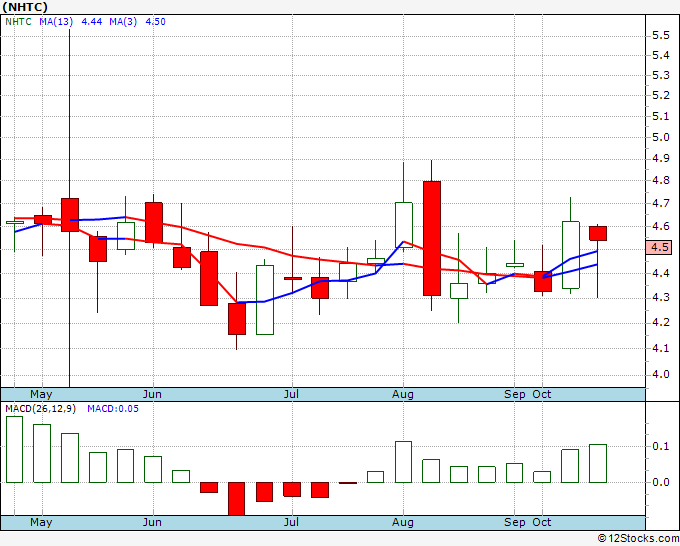Select Jul on the price chart time axis
Image resolution: width=680 pixels, height=546 pixels.
tap(291, 393)
